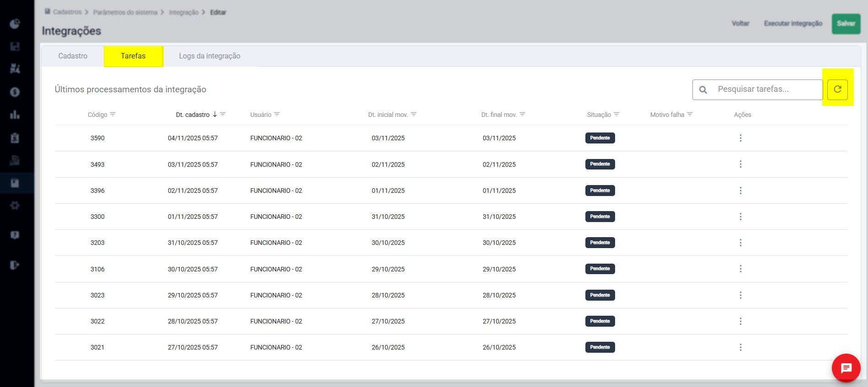Click FUNCIONARIO - 02 in row 3022
This screenshot has width=868, height=387.
tap(276, 321)
